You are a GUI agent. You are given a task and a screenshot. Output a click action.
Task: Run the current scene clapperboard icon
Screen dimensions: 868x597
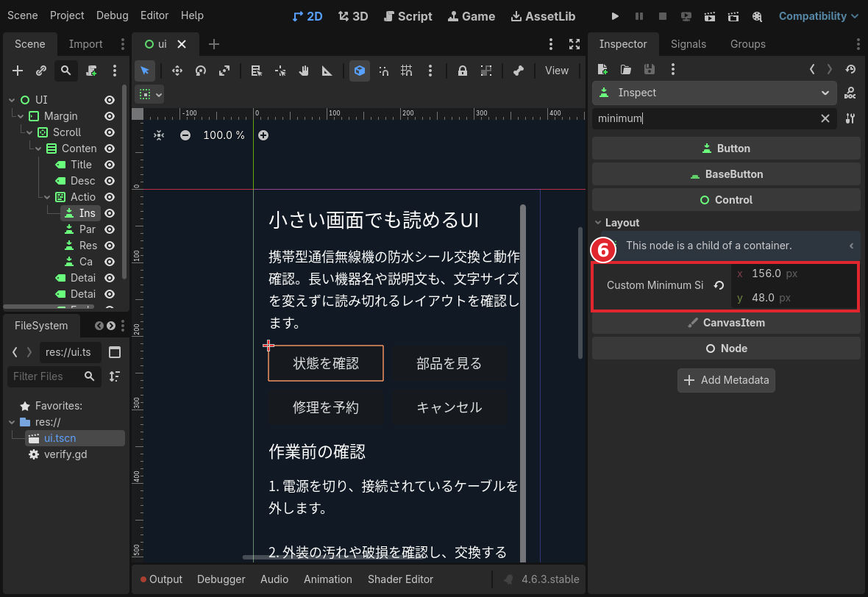[x=710, y=16]
